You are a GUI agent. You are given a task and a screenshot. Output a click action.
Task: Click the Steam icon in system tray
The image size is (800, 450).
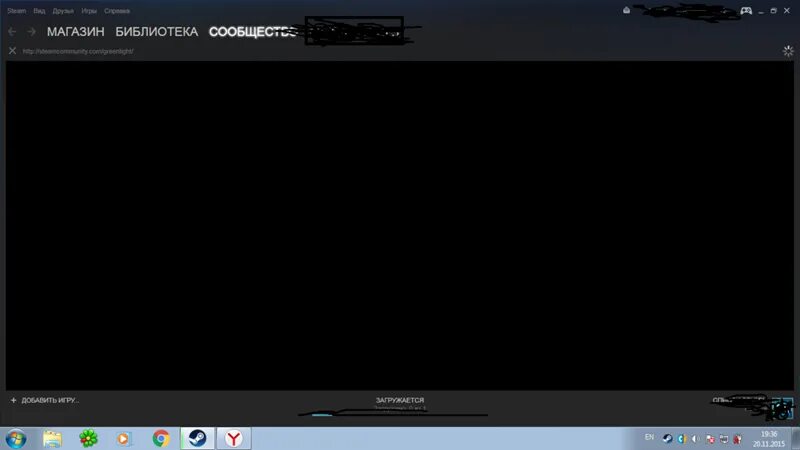point(667,438)
